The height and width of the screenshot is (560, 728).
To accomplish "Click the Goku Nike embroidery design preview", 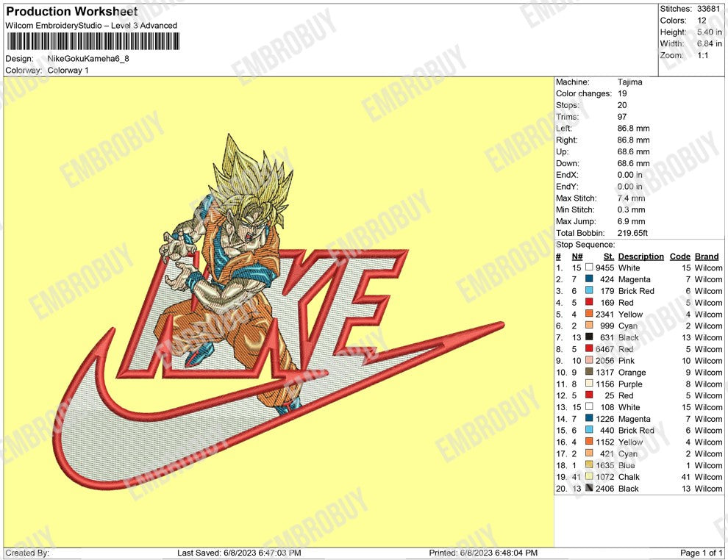I will pyautogui.click(x=279, y=311).
